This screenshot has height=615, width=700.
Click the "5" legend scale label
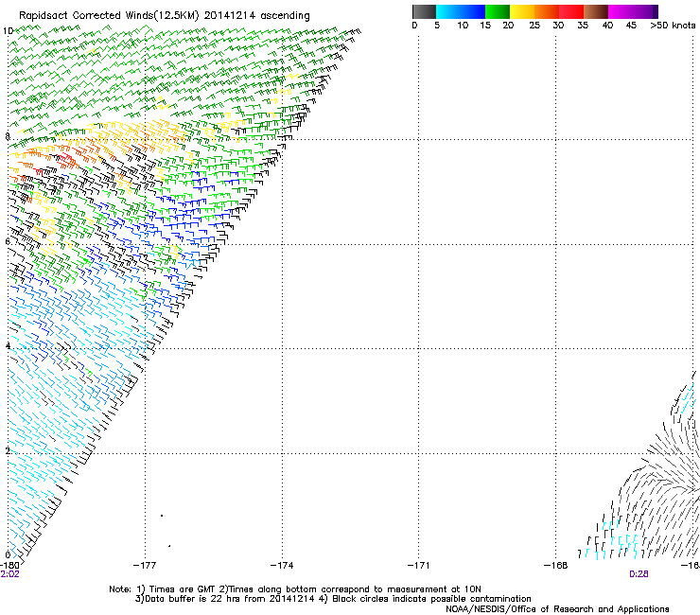pyautogui.click(x=437, y=26)
